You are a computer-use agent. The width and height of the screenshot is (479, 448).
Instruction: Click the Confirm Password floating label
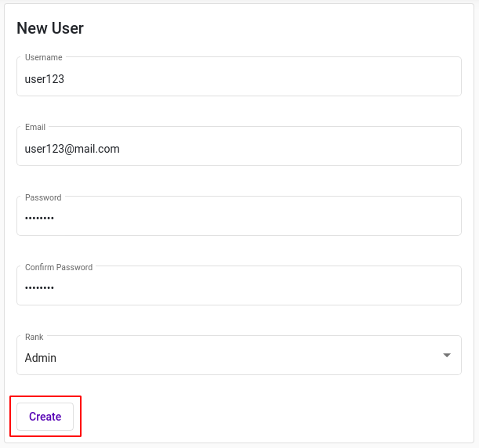point(59,267)
